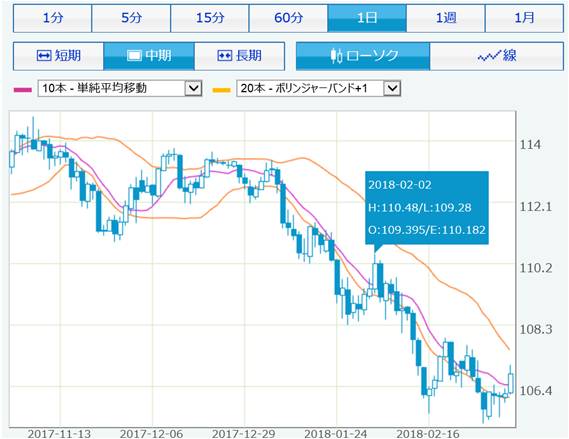This screenshot has width=569, height=439.
Task: Switch chart style to 線 line
Action: pos(497,56)
